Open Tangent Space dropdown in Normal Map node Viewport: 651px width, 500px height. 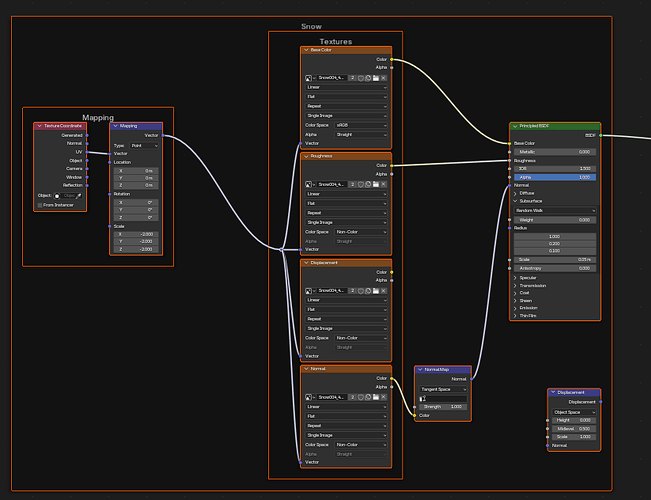tap(443, 390)
